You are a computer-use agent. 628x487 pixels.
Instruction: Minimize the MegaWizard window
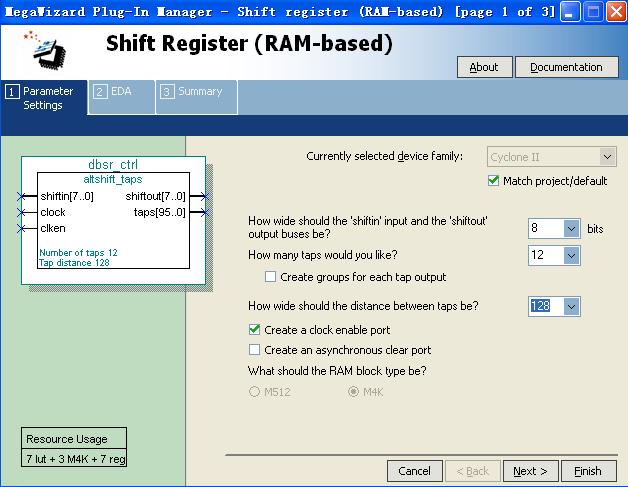click(x=570, y=12)
